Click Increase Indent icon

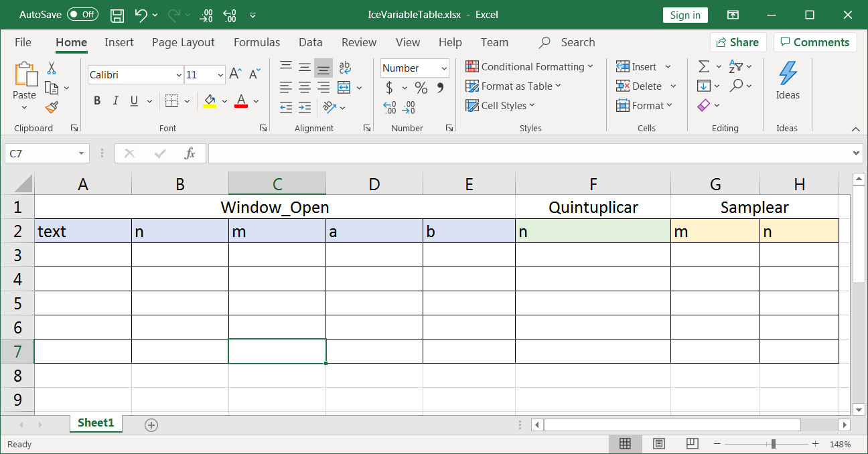pos(305,107)
